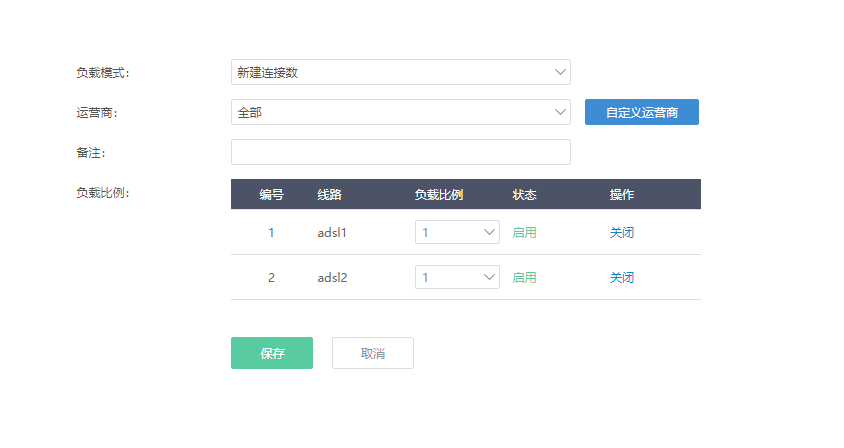Open the 负载比例 dropdown for adsl1
Viewport: 844px width, 448px height.
click(457, 232)
